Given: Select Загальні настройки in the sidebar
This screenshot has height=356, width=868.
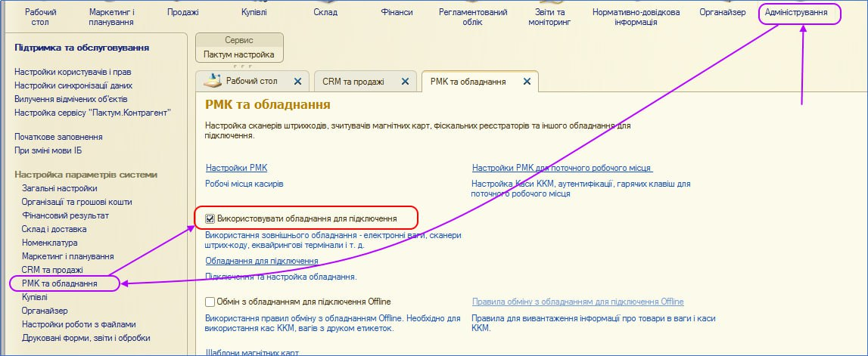Looking at the screenshot, I should click(59, 188).
